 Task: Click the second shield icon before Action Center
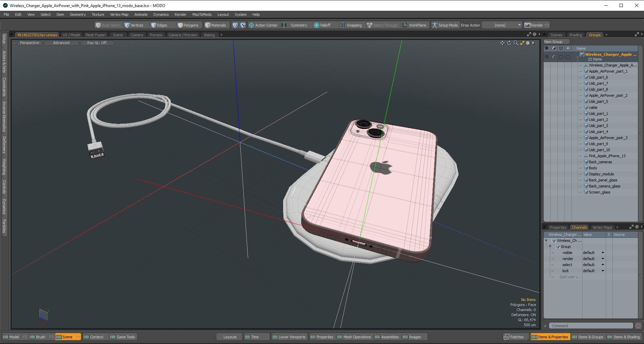click(x=243, y=25)
